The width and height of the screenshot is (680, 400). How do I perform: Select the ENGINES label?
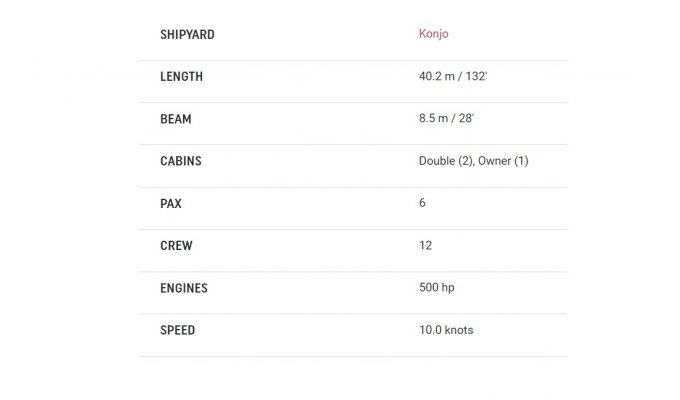(x=184, y=288)
